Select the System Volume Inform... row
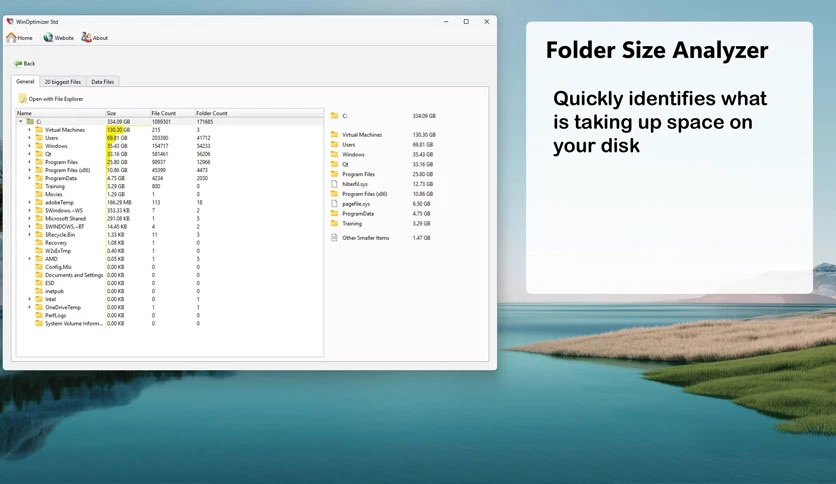This screenshot has height=484, width=836. 170,324
